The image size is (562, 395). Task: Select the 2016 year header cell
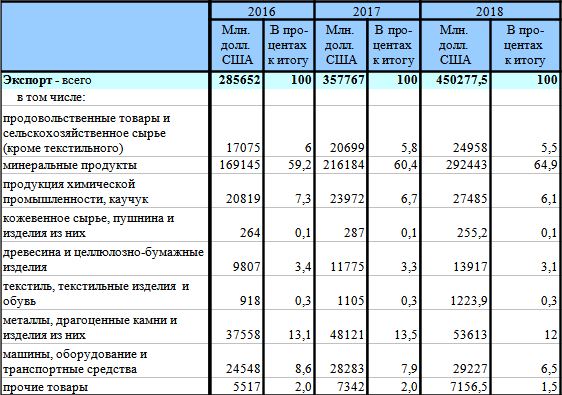(x=262, y=11)
